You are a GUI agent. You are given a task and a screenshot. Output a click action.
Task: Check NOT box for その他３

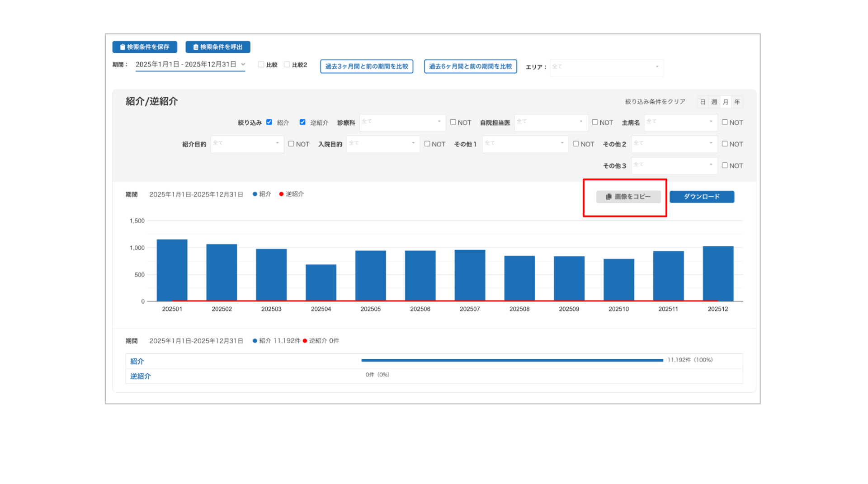725,165
